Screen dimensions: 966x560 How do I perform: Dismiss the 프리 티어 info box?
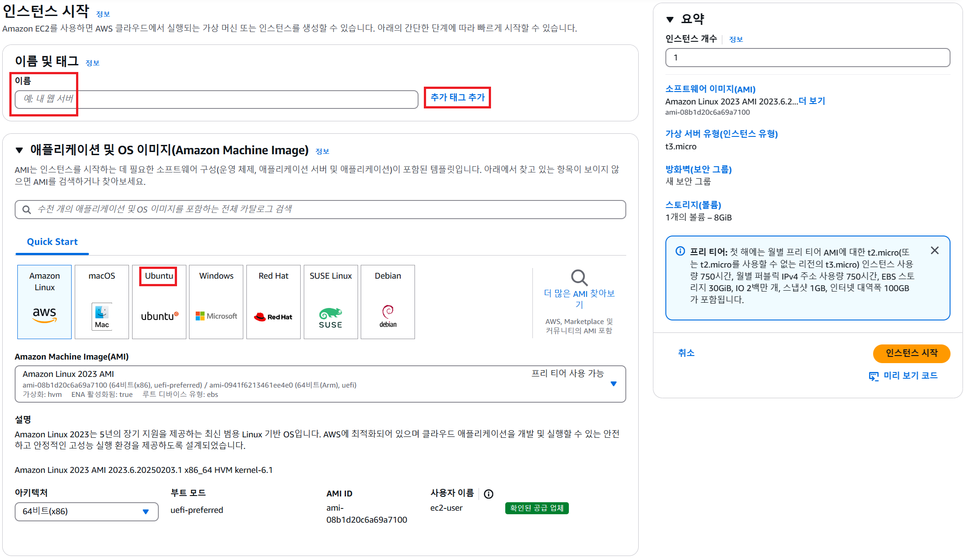[934, 251]
